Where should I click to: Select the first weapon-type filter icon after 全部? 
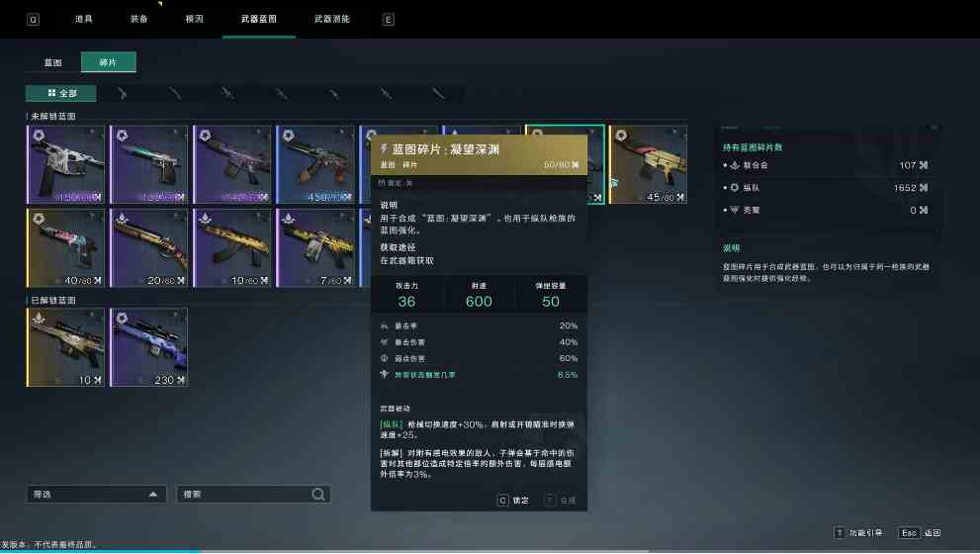[x=123, y=93]
